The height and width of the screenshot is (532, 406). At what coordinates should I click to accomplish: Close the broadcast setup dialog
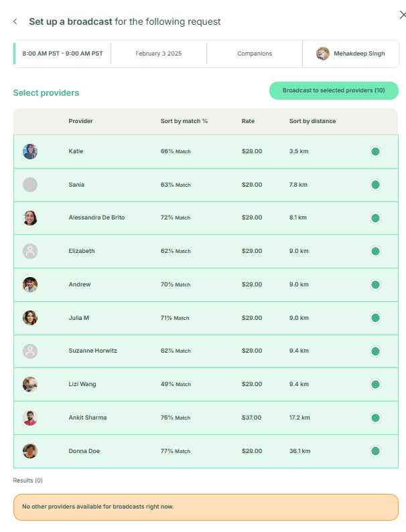pyautogui.click(x=393, y=15)
